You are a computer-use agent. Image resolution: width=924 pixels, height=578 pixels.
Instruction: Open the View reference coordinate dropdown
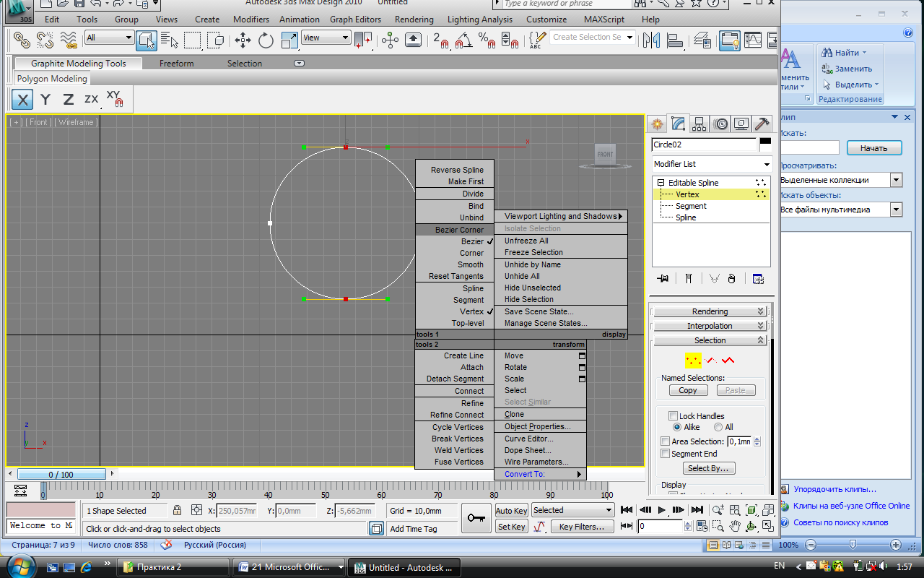[326, 38]
